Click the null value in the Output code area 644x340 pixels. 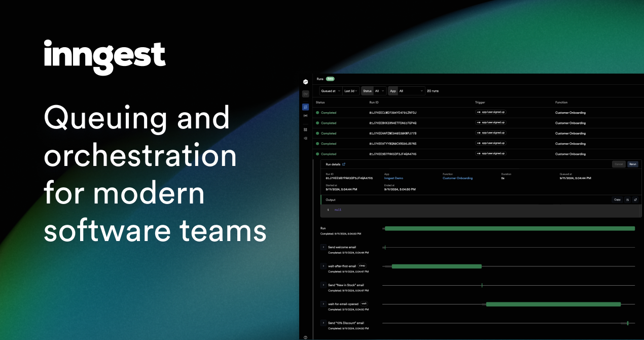(x=338, y=210)
